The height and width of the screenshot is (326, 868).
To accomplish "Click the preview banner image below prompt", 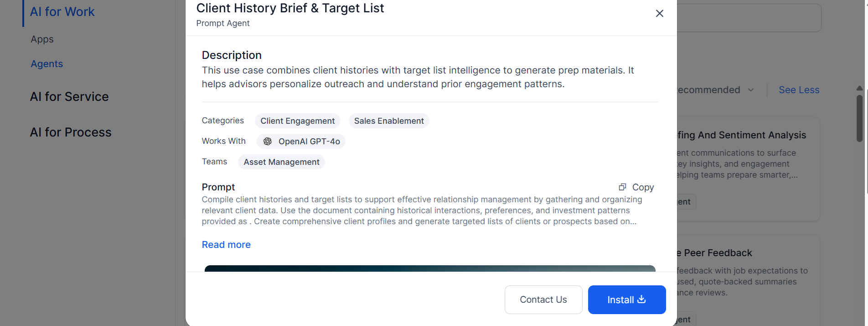I will click(x=430, y=268).
